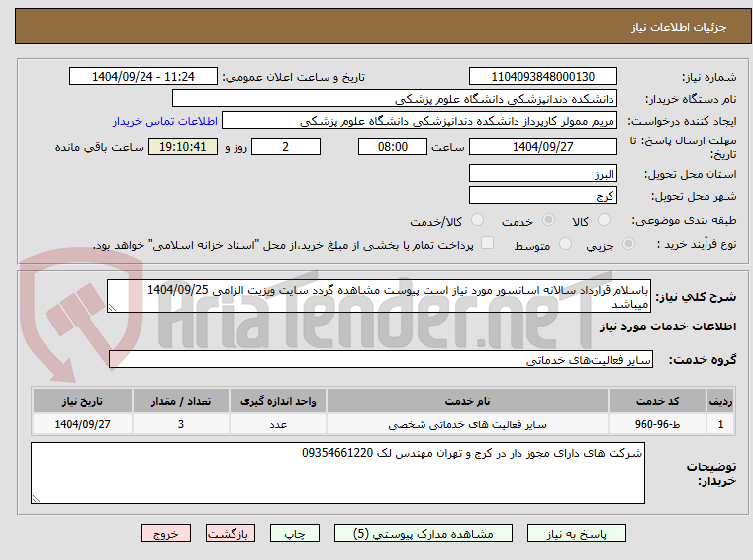Click the resize handle of buyer notes textarea
753x560 pixels.
coord(36,499)
